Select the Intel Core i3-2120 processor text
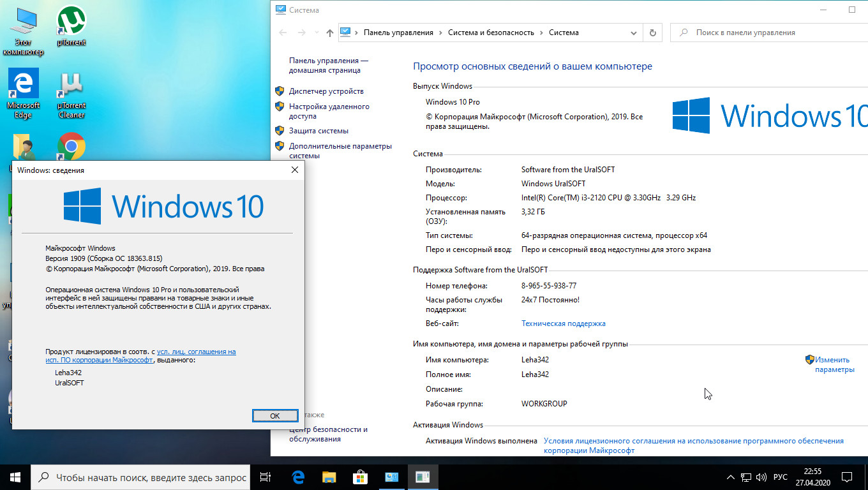The image size is (868, 490). (x=608, y=198)
